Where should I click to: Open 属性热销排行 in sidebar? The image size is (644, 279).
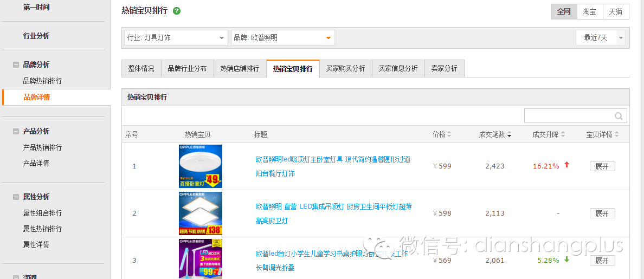tap(42, 229)
